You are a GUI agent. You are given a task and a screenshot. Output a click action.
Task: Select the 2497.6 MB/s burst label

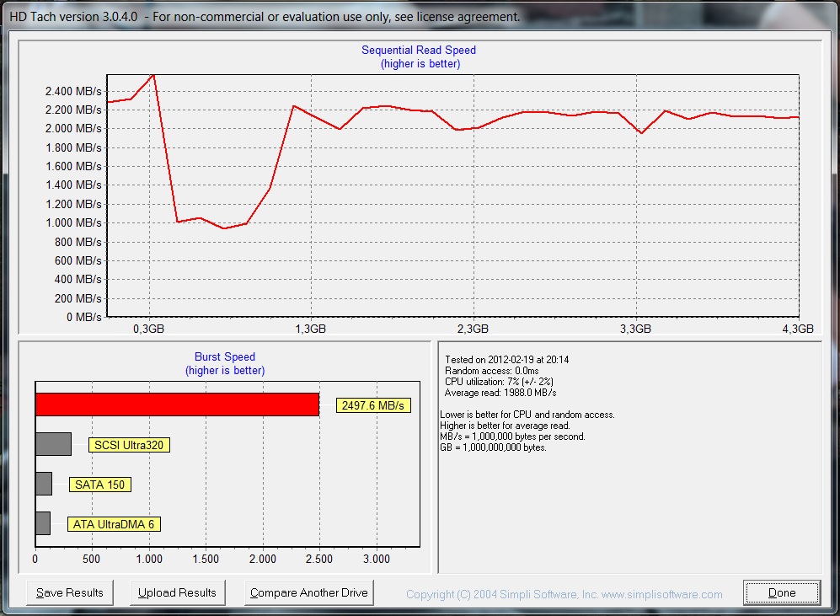click(373, 405)
